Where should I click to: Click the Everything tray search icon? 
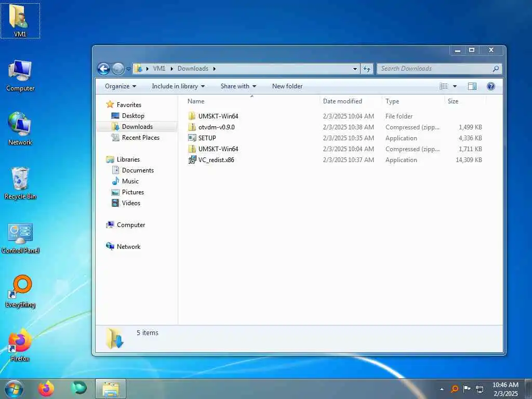click(454, 389)
